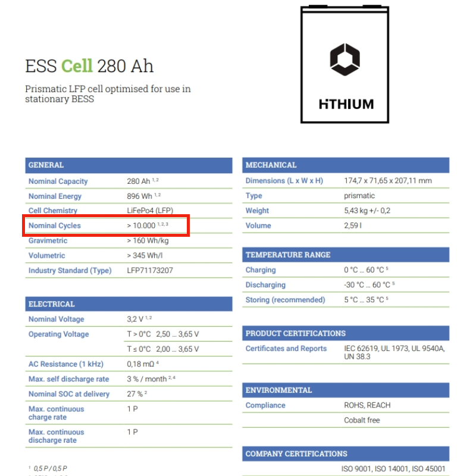The image size is (476, 476).
Task: Click the MECHANICAL section header
Action: tap(346, 165)
